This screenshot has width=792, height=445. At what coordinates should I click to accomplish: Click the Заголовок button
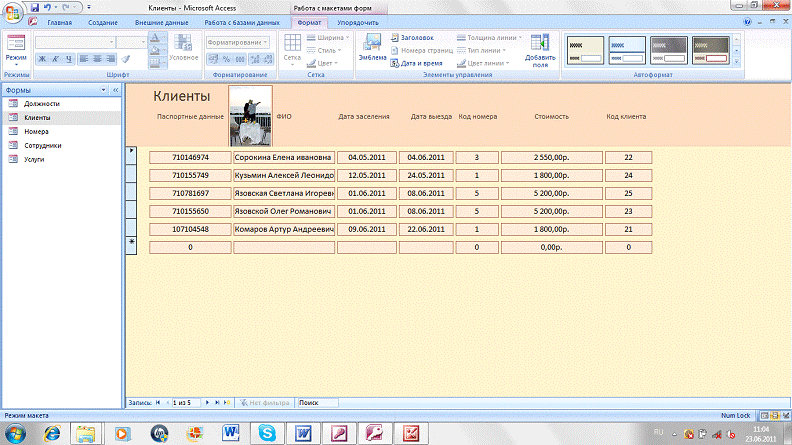click(415, 37)
